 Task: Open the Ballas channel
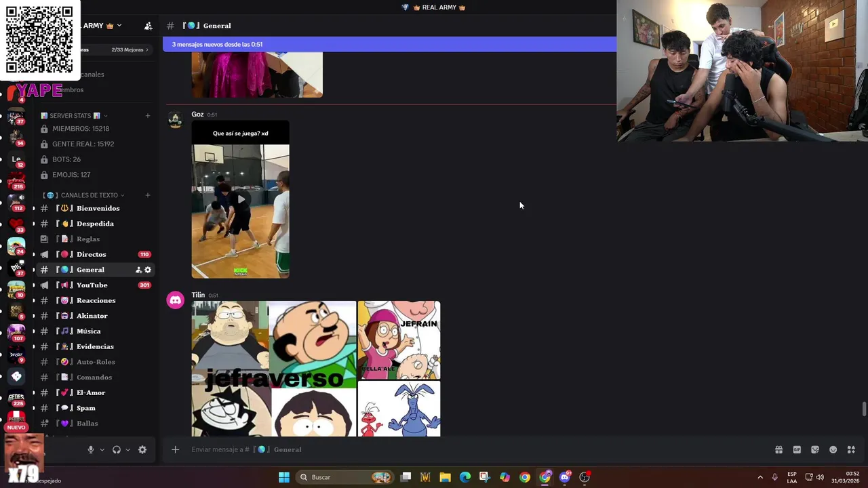(x=94, y=424)
